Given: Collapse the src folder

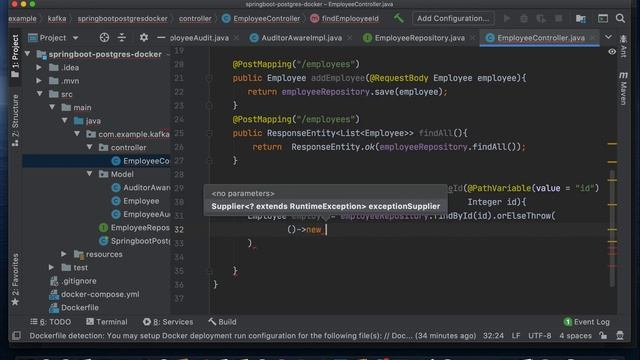Looking at the screenshot, I should click(40, 94).
